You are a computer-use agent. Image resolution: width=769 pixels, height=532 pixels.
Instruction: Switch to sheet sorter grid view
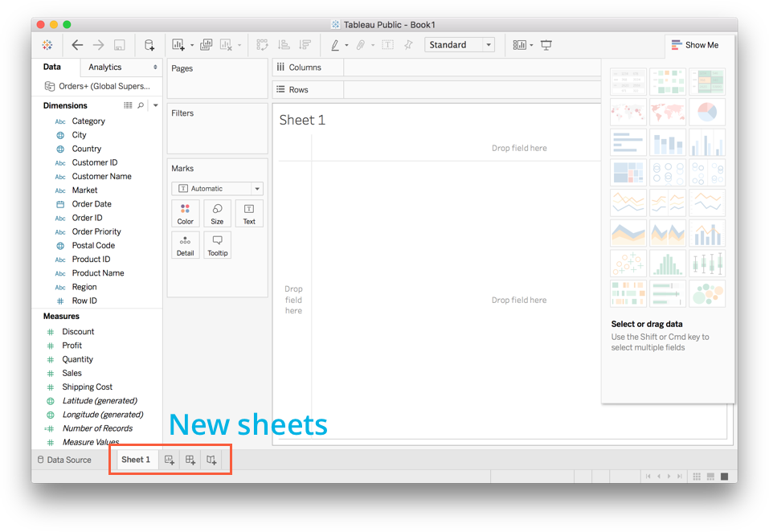pyautogui.click(x=697, y=477)
